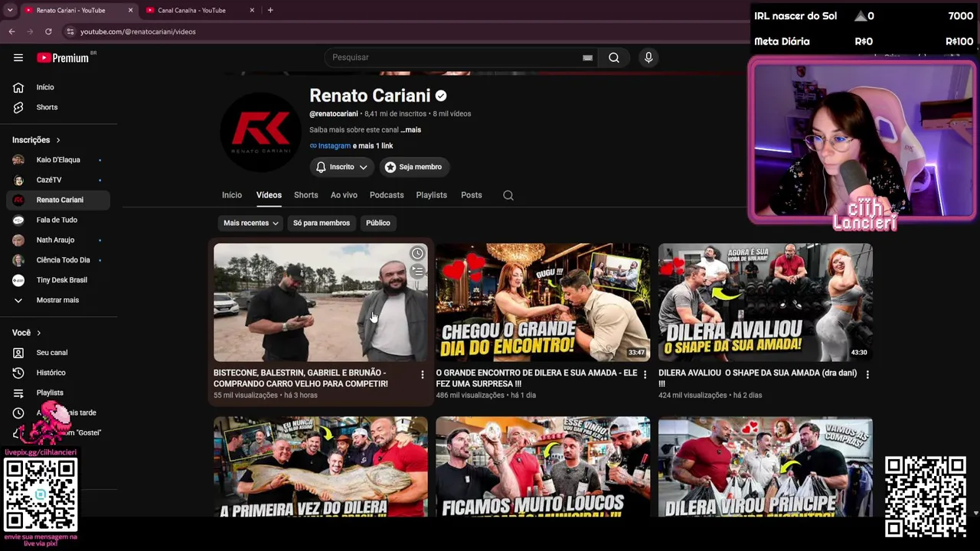Image resolution: width=980 pixels, height=551 pixels.
Task: Open options menu for Bistecone video
Action: click(422, 374)
